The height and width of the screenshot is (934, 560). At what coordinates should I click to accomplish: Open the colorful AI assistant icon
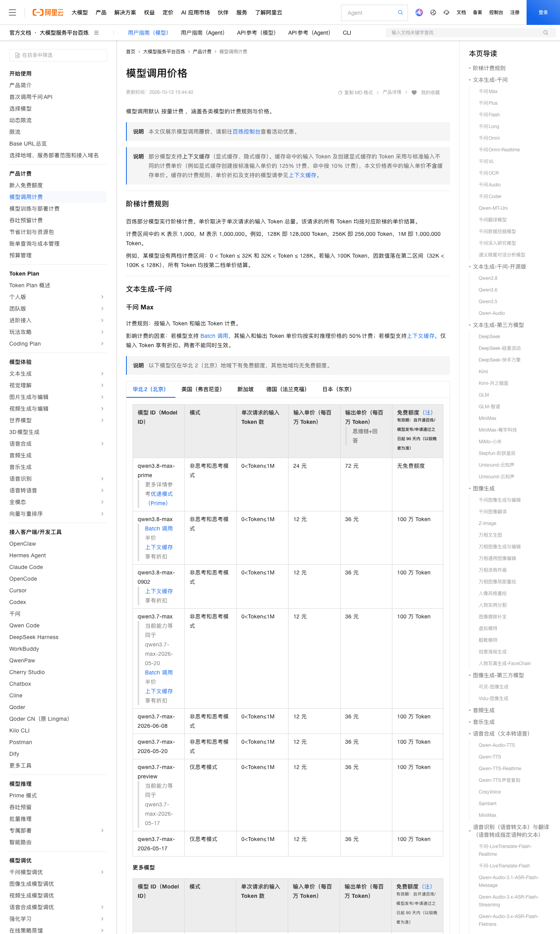419,12
